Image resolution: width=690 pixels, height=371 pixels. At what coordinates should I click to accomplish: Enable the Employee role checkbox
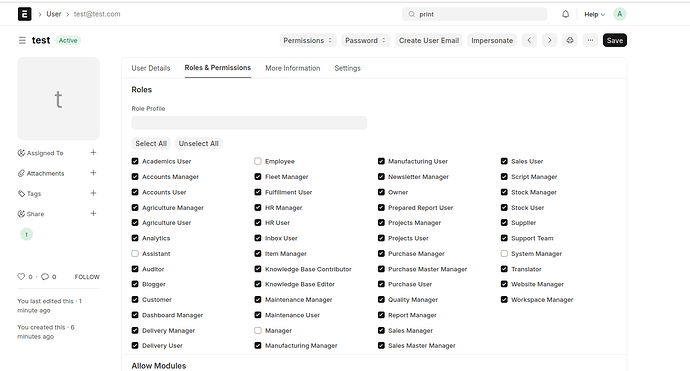pos(258,162)
